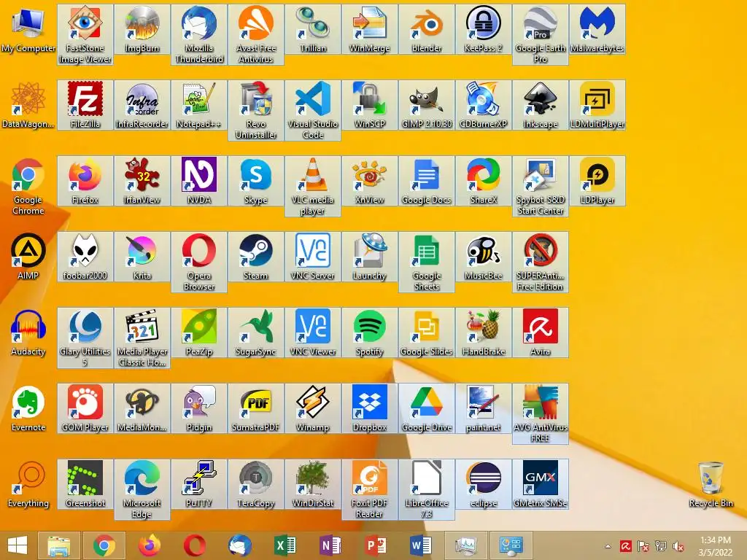Click the Greenshot desktop icon
The width and height of the screenshot is (747, 560).
pyautogui.click(x=85, y=484)
